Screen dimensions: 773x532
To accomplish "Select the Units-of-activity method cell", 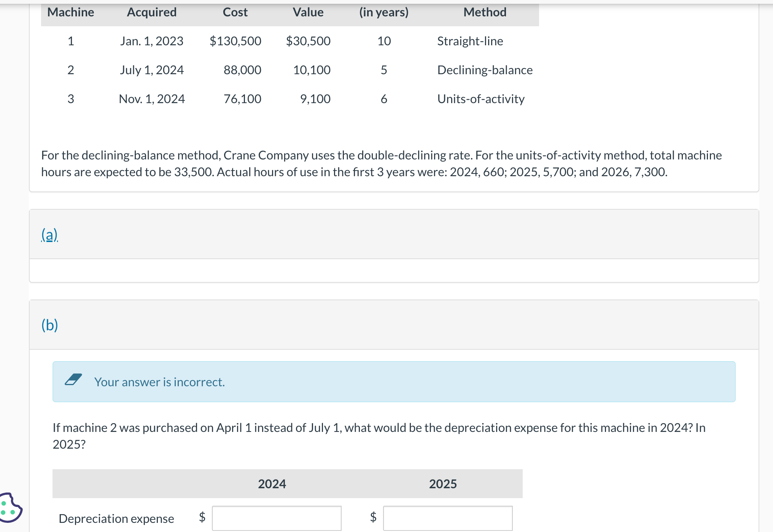I will point(480,99).
